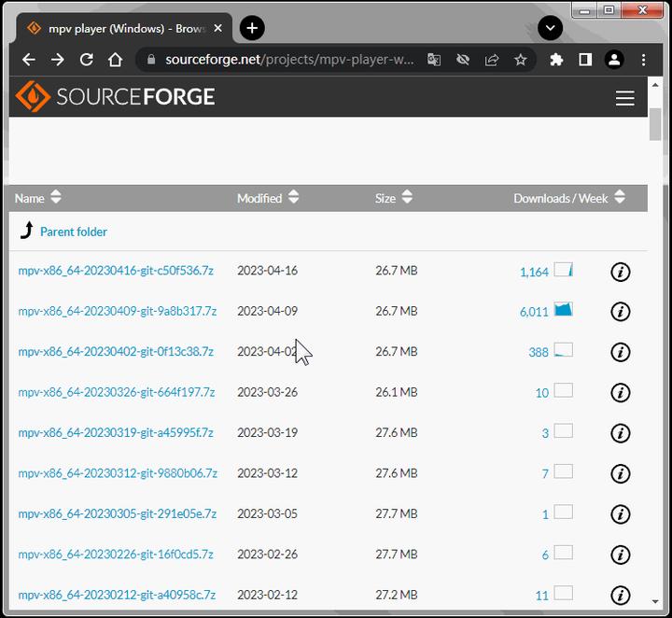Bookmark this page with the star

(520, 60)
